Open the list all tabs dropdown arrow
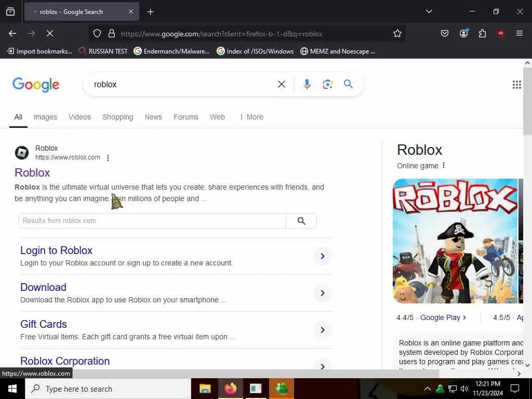Image resolution: width=532 pixels, height=399 pixels. pos(429,11)
